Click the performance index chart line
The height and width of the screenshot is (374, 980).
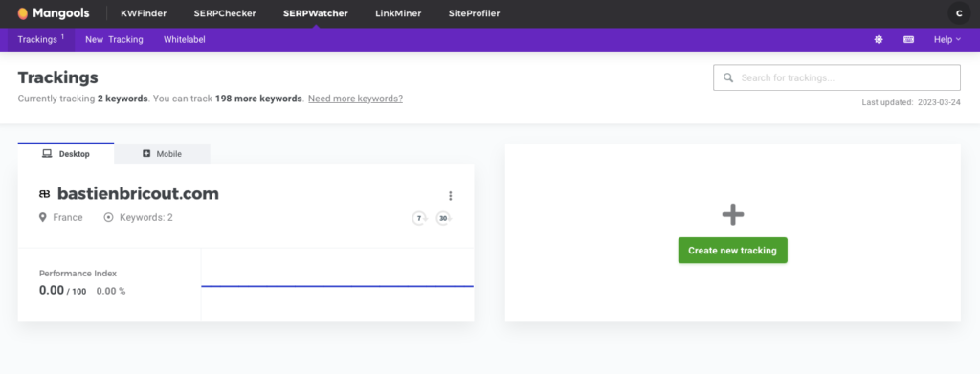pos(338,286)
